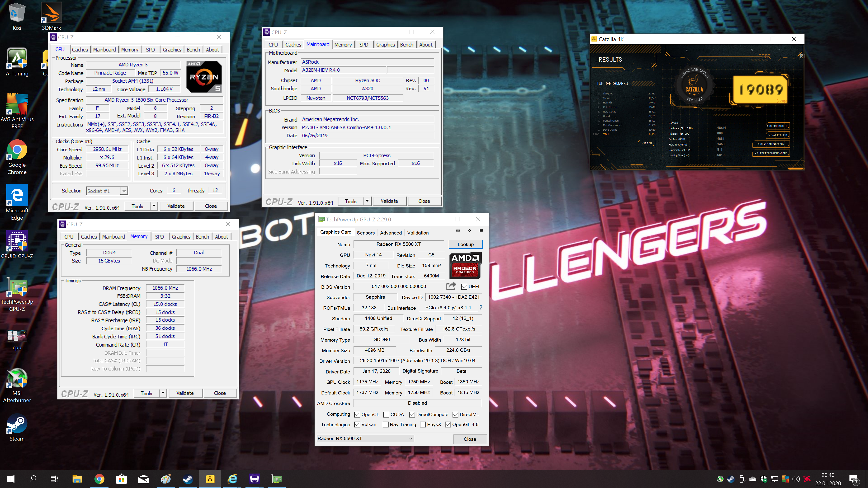This screenshot has height=488, width=868.
Task: Open Tools dropdown arrow in CPU tab window
Action: (154, 206)
